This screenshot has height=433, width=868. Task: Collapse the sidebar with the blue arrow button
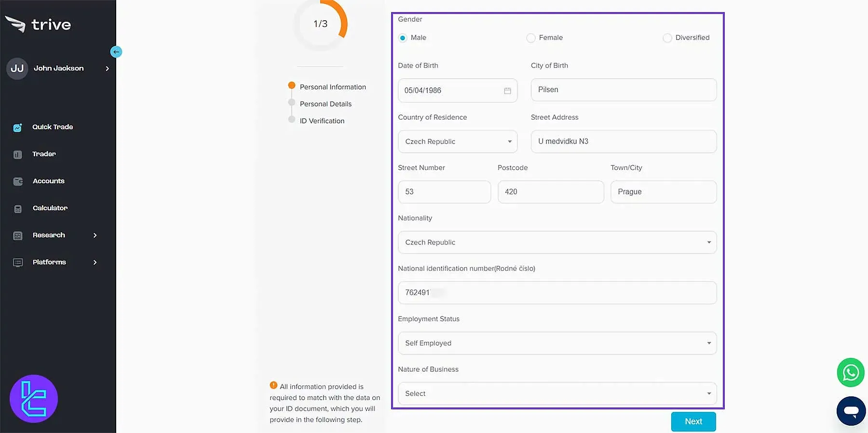pyautogui.click(x=116, y=52)
